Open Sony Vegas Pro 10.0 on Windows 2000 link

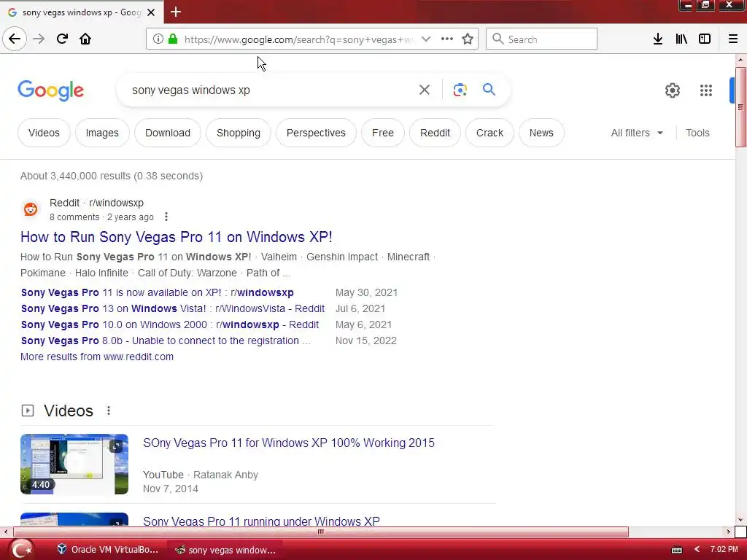coord(170,324)
